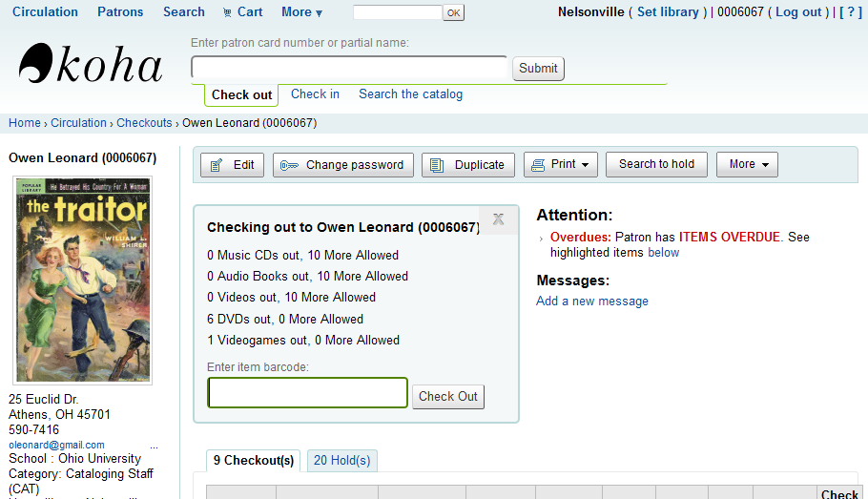Submit the patron card search
The width and height of the screenshot is (868, 499).
(x=538, y=69)
